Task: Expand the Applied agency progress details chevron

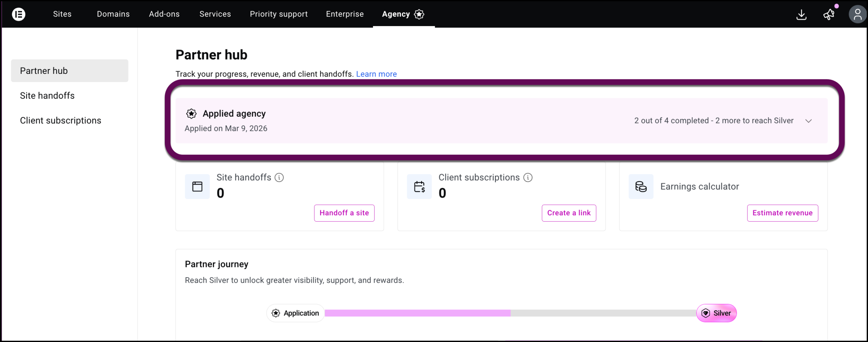Action: coord(809,121)
